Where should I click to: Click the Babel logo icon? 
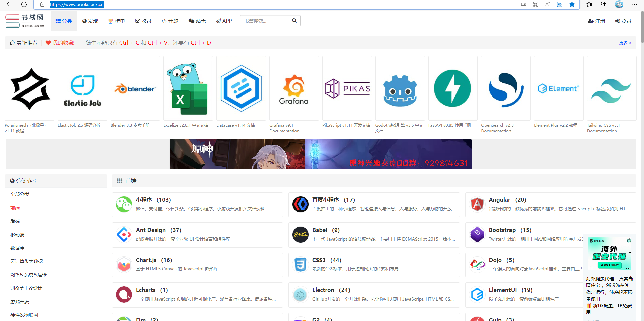pos(301,235)
